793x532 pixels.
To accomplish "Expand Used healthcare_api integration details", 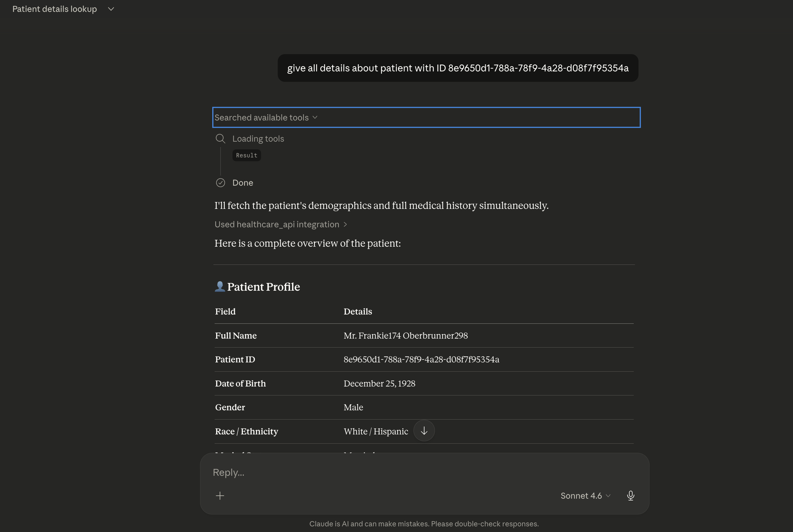I will coord(280,224).
